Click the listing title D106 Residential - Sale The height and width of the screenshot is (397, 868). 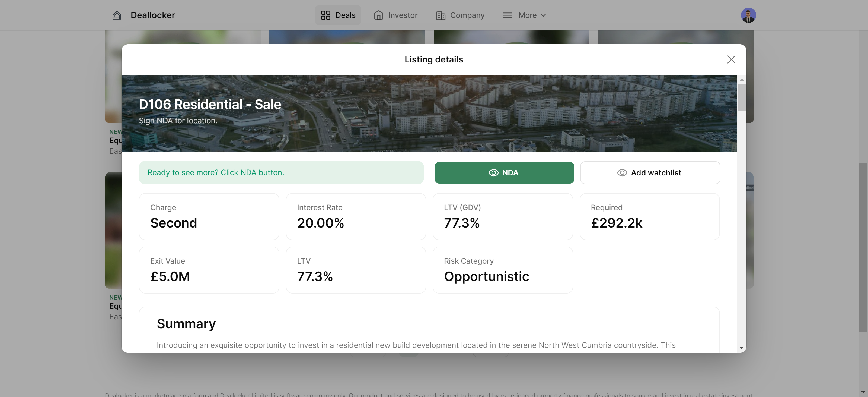coord(210,105)
